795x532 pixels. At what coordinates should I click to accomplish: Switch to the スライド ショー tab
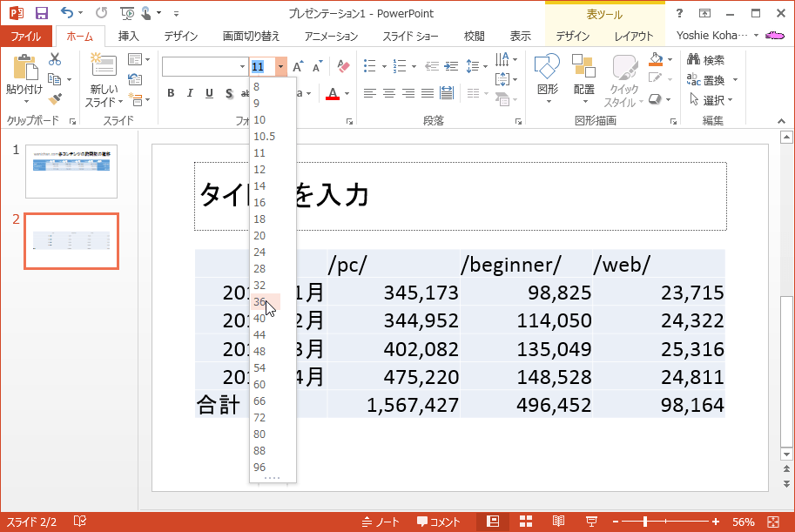point(410,36)
